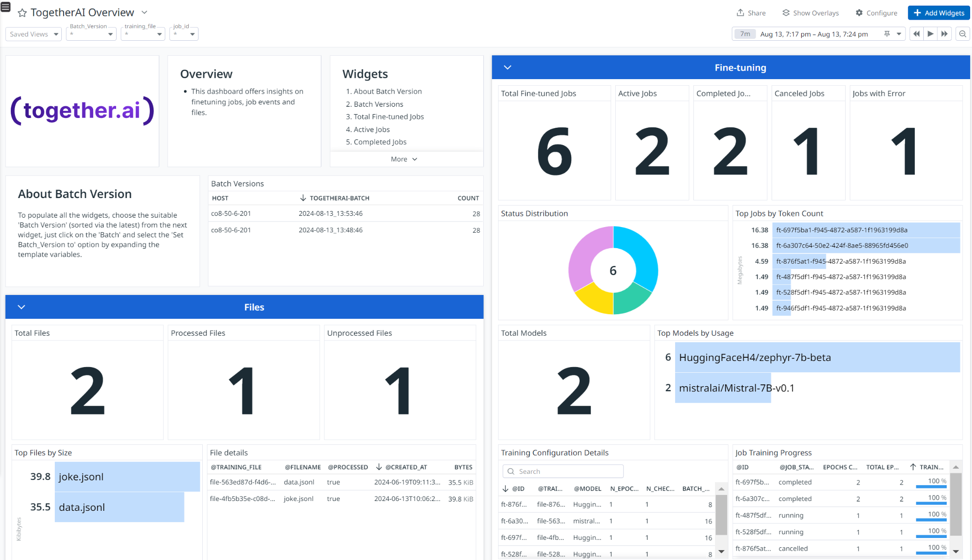
Task: Step back in time with rewind arrows
Action: tap(916, 34)
